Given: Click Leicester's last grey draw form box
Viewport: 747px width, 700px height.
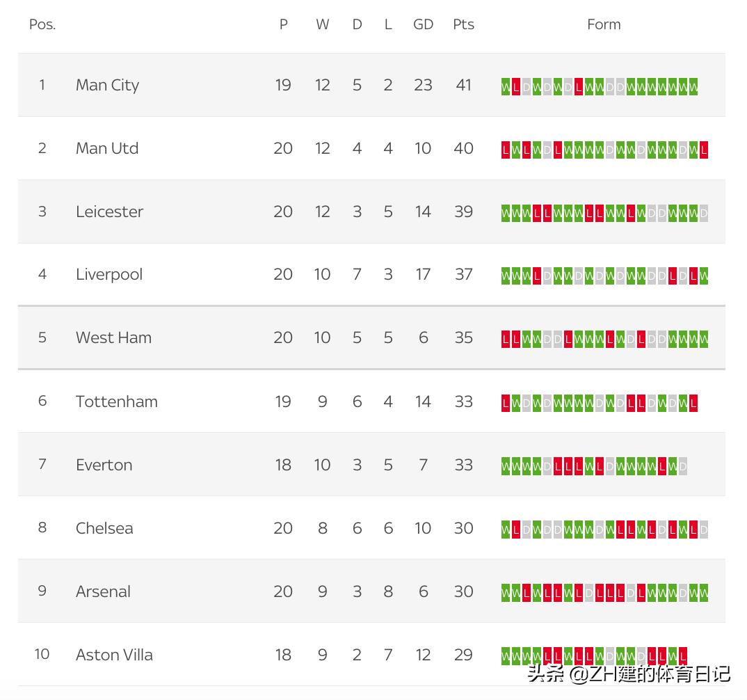Looking at the screenshot, I should (x=704, y=214).
